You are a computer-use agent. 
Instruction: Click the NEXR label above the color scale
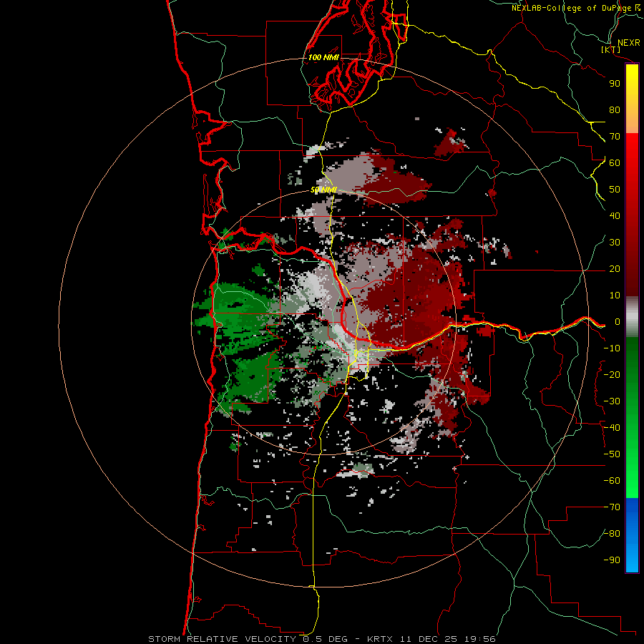tap(628, 43)
